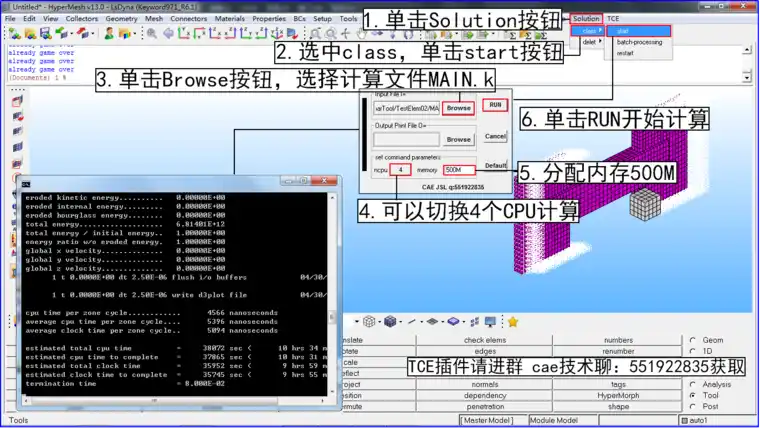Expand the class submenu item
The width and height of the screenshot is (760, 429).
click(x=587, y=31)
